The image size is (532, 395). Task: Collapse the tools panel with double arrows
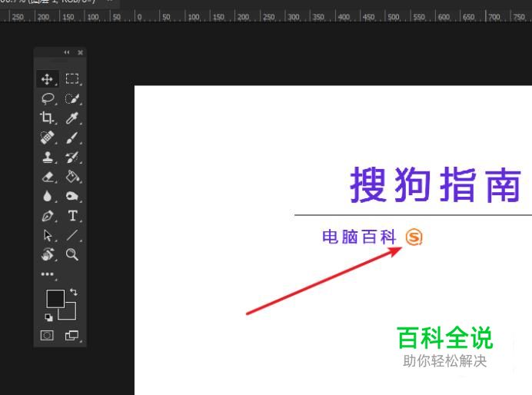(67, 52)
